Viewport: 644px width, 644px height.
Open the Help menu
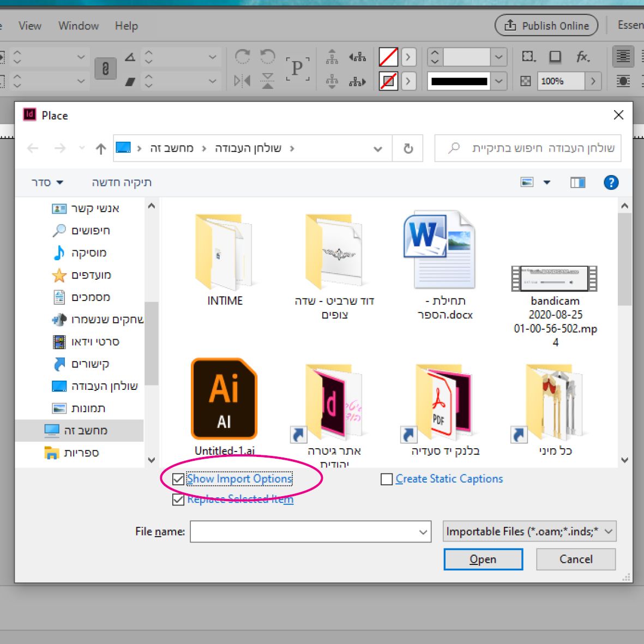[x=127, y=26]
